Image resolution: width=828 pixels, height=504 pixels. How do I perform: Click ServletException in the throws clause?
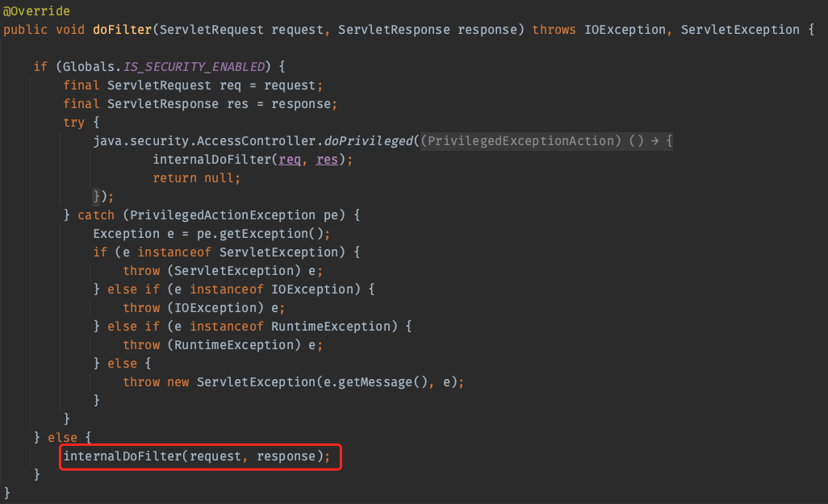point(740,30)
